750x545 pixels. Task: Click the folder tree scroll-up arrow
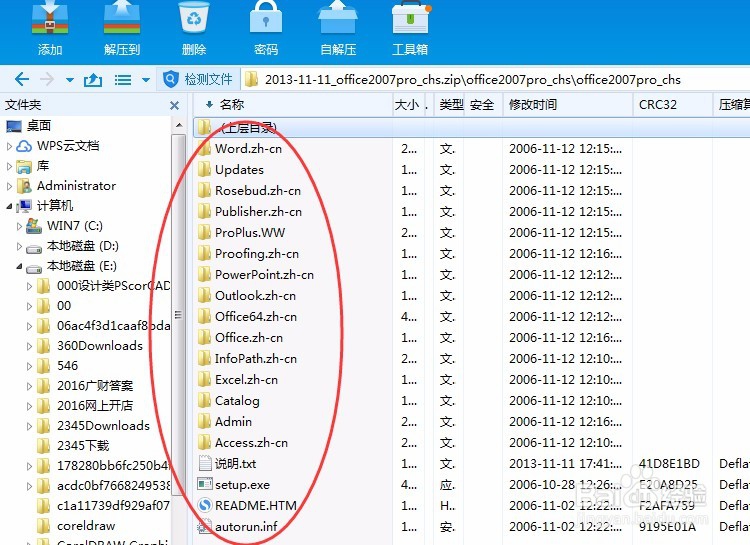coord(179,125)
